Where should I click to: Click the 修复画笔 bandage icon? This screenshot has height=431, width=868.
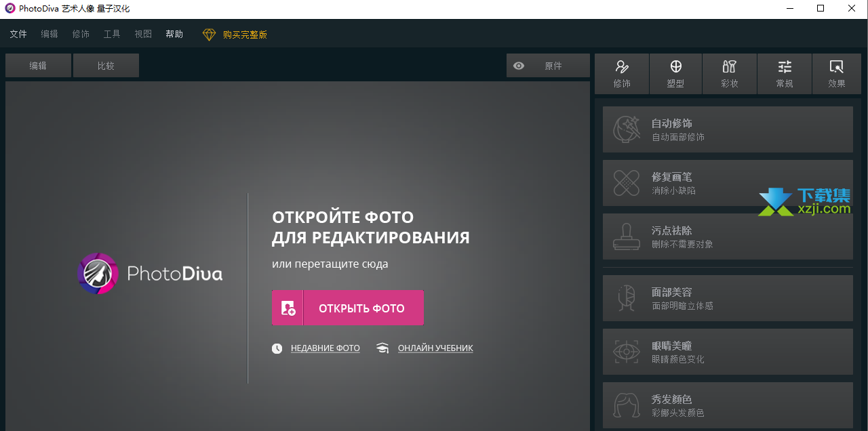click(x=627, y=182)
